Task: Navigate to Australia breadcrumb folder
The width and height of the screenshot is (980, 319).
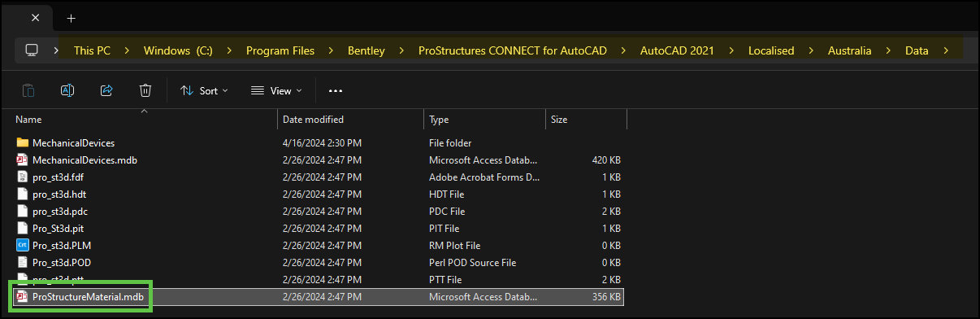Action: point(850,50)
